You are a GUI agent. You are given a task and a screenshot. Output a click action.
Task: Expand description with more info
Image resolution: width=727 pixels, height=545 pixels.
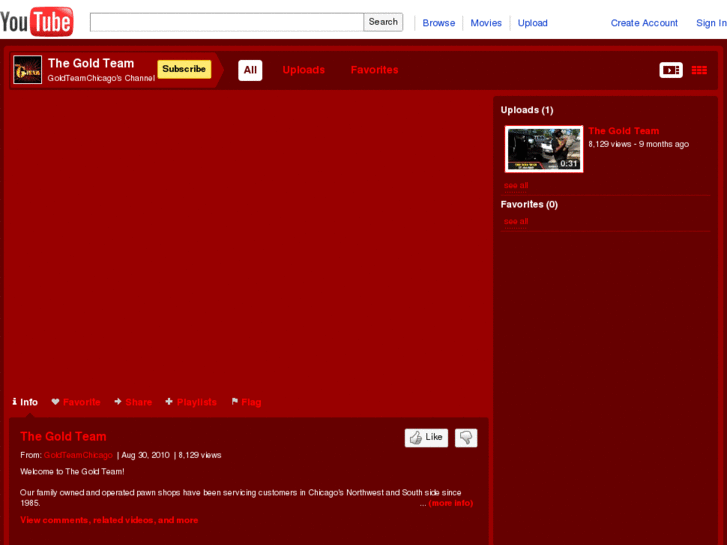coord(451,503)
